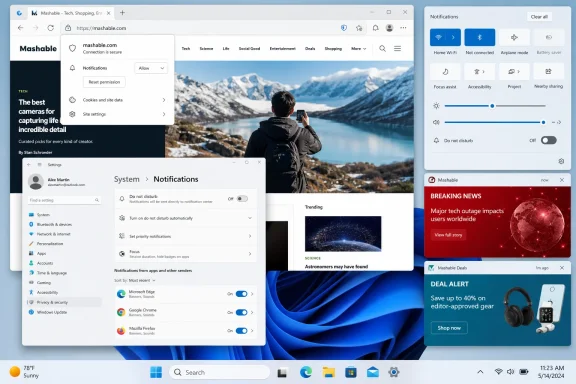Viewport: 576px width, 384px height.
Task: Click the tracking prevention shield icon
Action: point(344,28)
